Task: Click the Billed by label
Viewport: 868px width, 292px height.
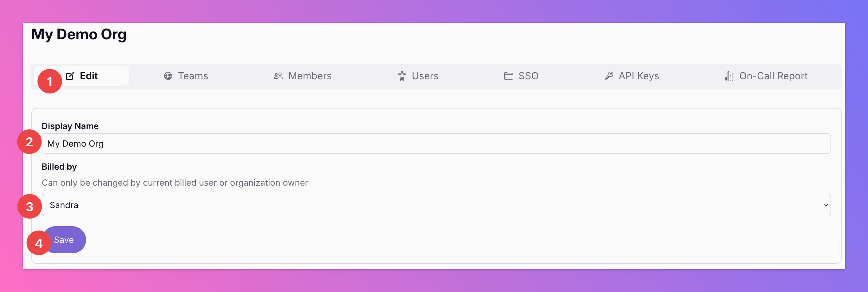Action: point(59,167)
